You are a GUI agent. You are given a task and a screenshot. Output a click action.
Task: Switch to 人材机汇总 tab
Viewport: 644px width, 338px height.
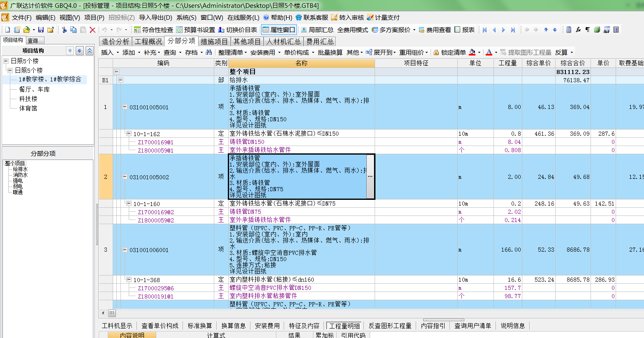pyautogui.click(x=283, y=42)
